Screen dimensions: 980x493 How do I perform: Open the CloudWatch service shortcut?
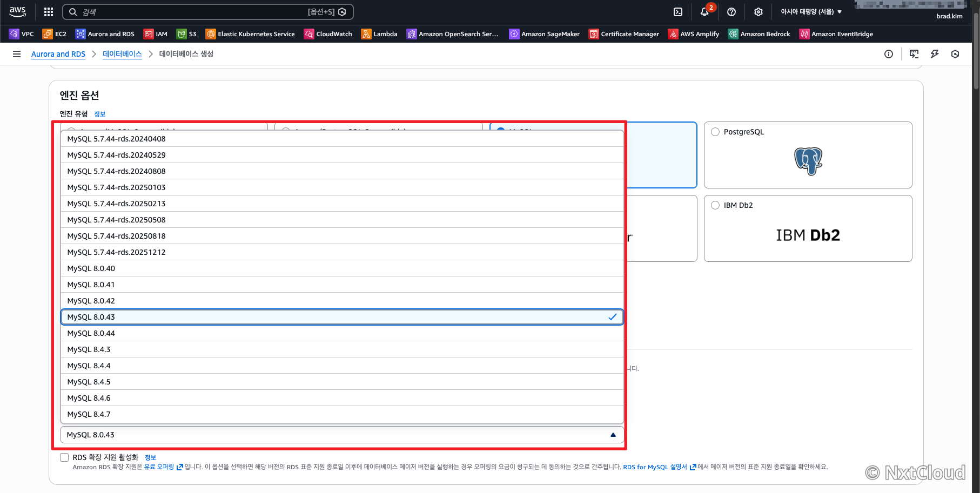[328, 34]
